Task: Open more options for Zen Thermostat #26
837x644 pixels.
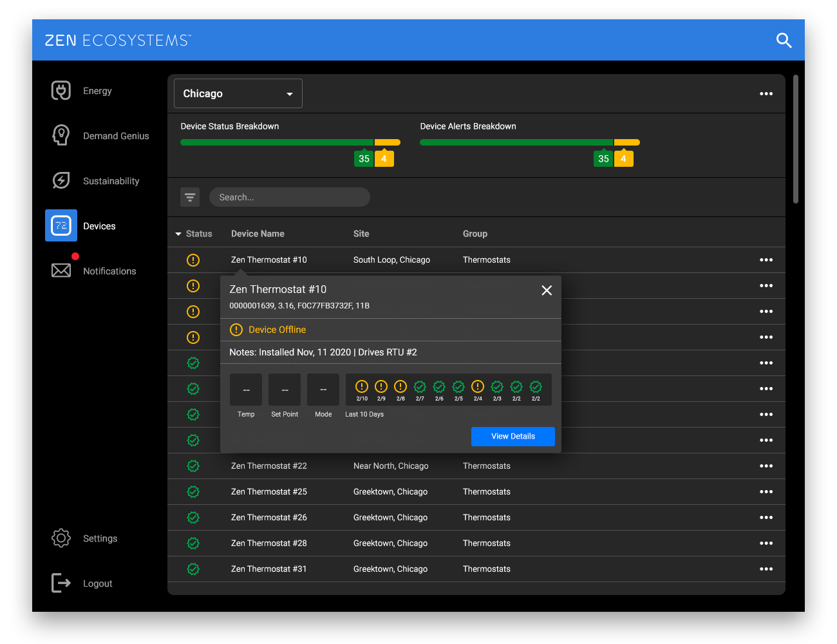Action: pyautogui.click(x=766, y=518)
